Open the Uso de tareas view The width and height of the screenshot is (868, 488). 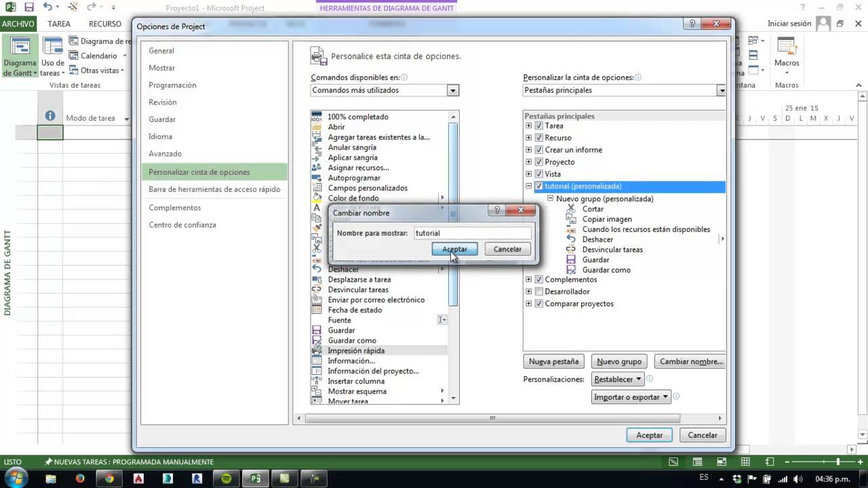click(x=52, y=56)
